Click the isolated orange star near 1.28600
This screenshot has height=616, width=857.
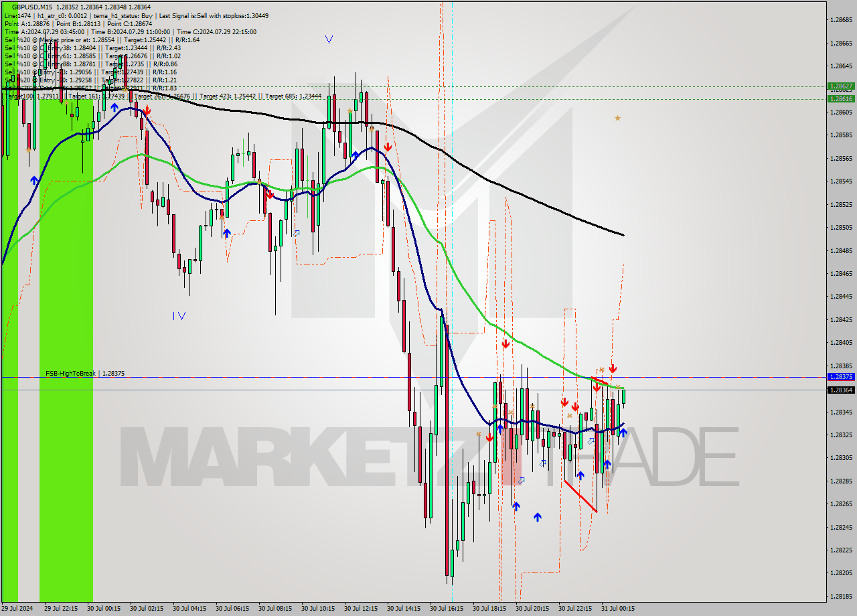click(617, 118)
